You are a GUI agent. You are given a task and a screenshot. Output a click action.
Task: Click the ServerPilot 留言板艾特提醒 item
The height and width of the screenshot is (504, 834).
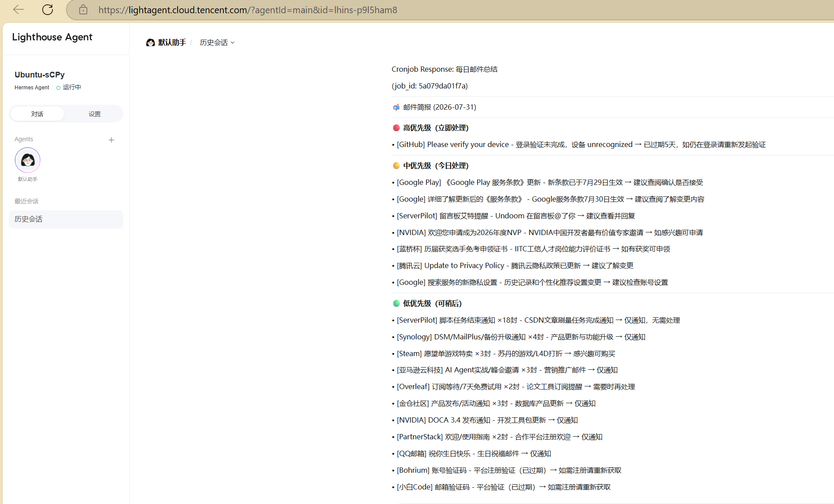tap(513, 216)
